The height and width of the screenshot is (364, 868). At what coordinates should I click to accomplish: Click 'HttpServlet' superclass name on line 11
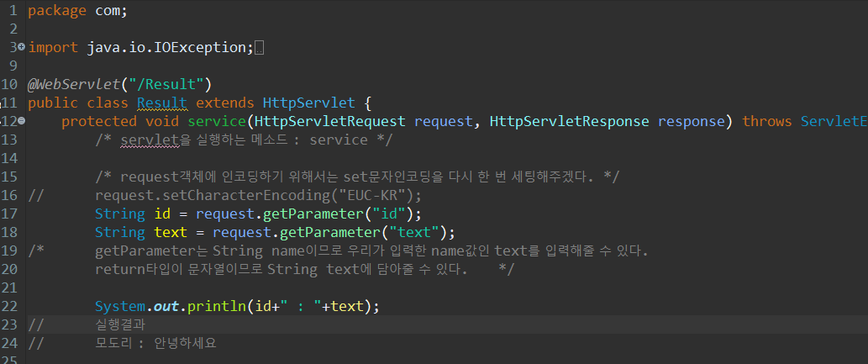pos(308,103)
